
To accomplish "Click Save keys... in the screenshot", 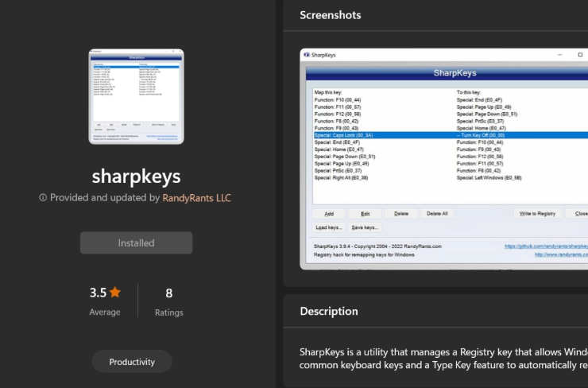I will click(365, 227).
